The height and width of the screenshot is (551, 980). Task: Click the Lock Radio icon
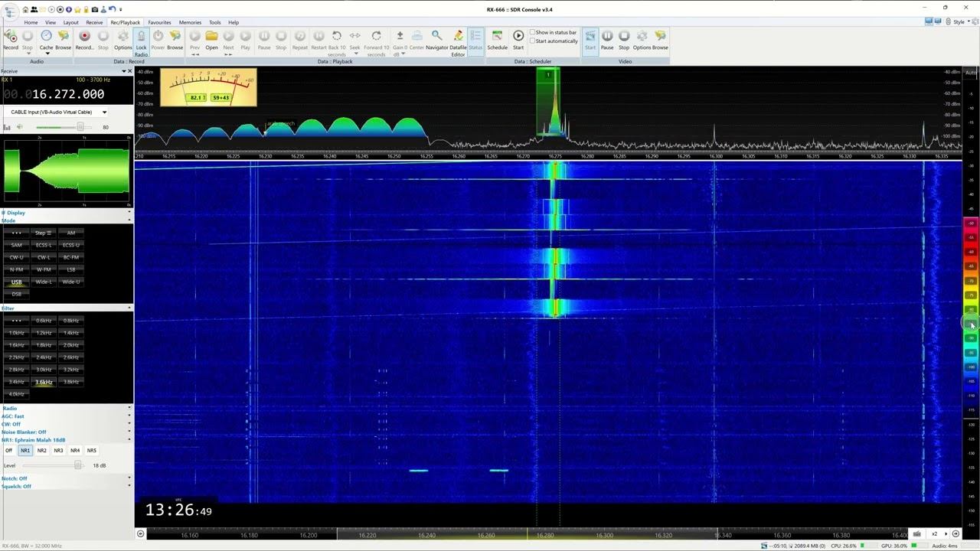pos(141,39)
